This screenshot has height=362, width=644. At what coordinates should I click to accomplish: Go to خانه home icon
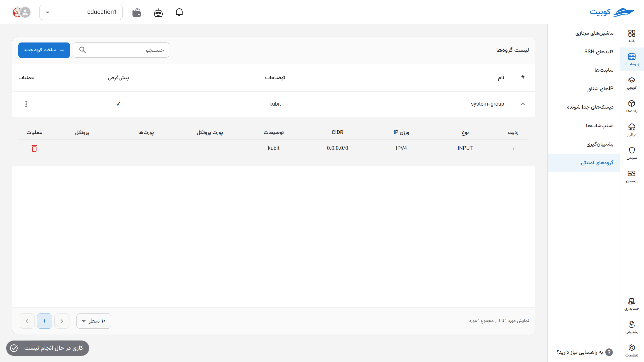pos(632,36)
